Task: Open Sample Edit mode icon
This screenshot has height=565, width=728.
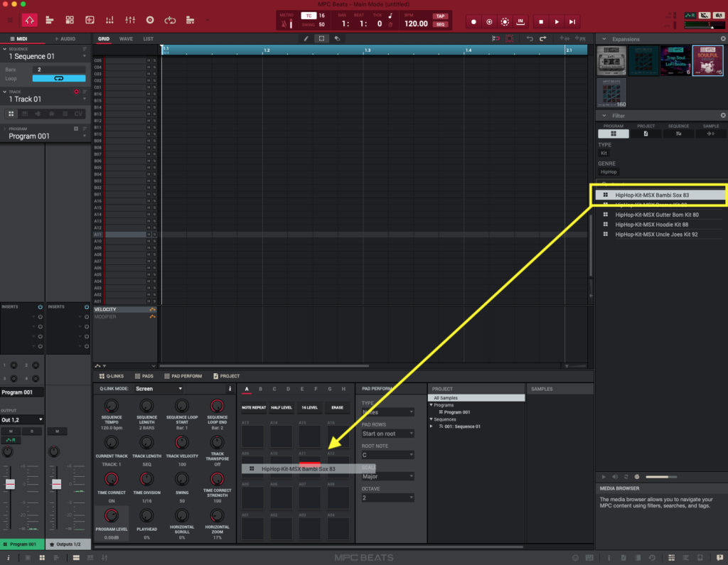Action: click(x=90, y=20)
